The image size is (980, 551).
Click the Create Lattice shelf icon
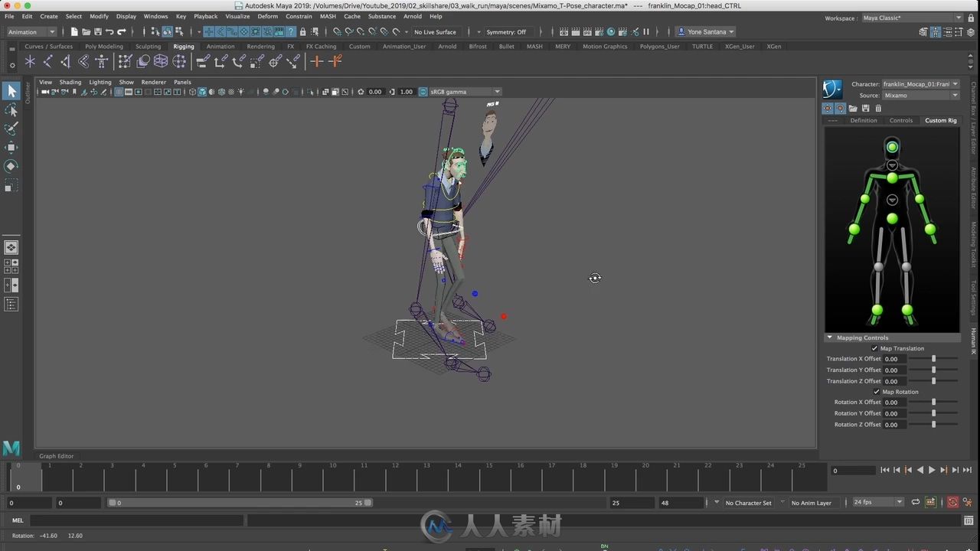pos(161,61)
